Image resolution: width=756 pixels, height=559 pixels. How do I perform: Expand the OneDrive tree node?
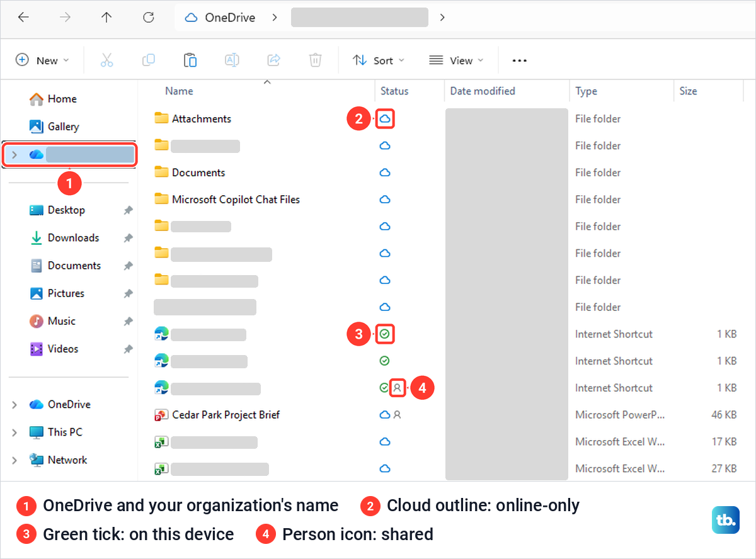pos(14,405)
